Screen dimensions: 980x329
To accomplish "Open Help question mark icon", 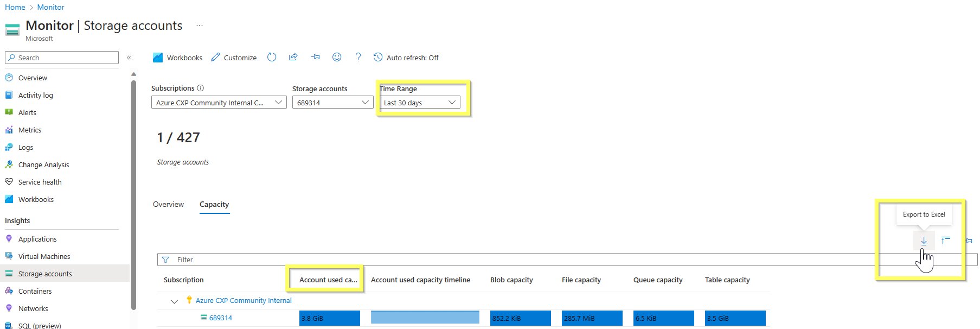I will coord(358,57).
